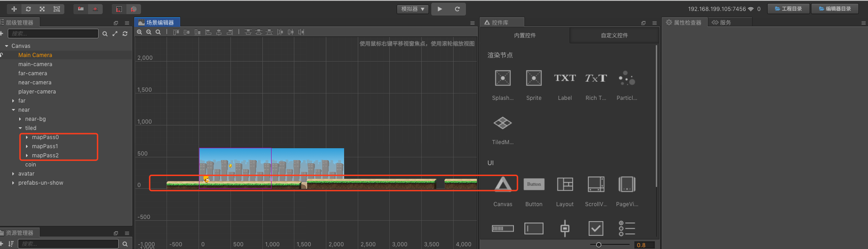
Task: Expand the avatar node
Action: [13, 174]
